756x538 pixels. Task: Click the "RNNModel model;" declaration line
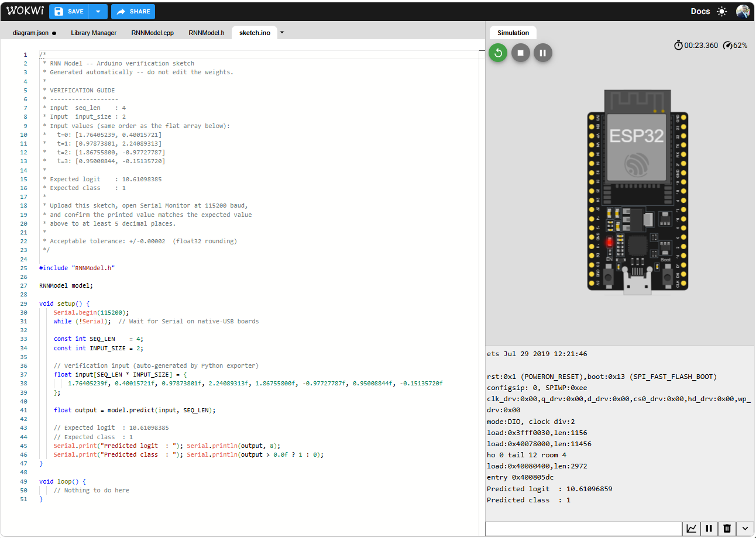point(66,285)
